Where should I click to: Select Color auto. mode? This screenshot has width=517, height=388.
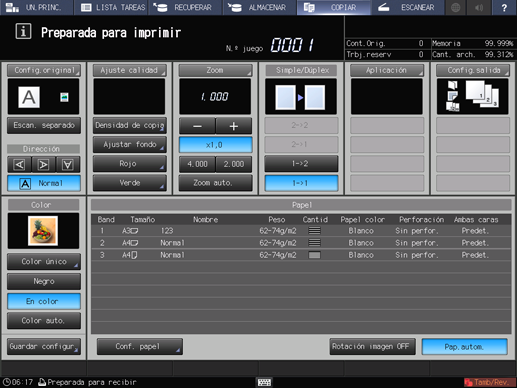pyautogui.click(x=44, y=321)
